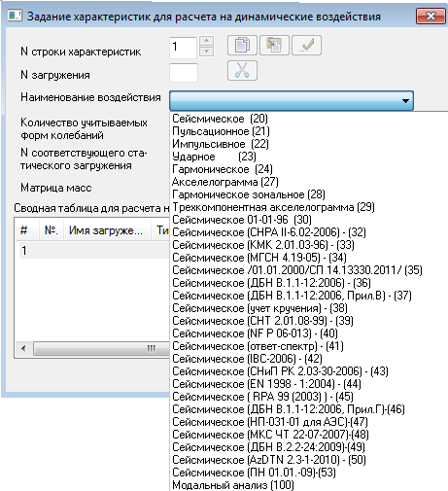This screenshot has width=448, height=491.
Task: Select Сейсмическое (20) from the list
Action: click(220, 119)
